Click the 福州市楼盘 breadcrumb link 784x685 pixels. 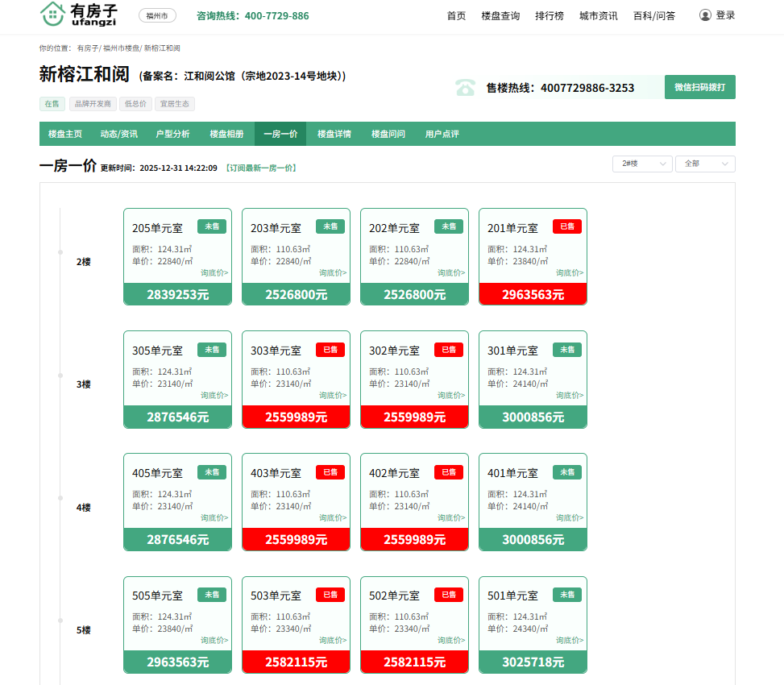(x=121, y=49)
